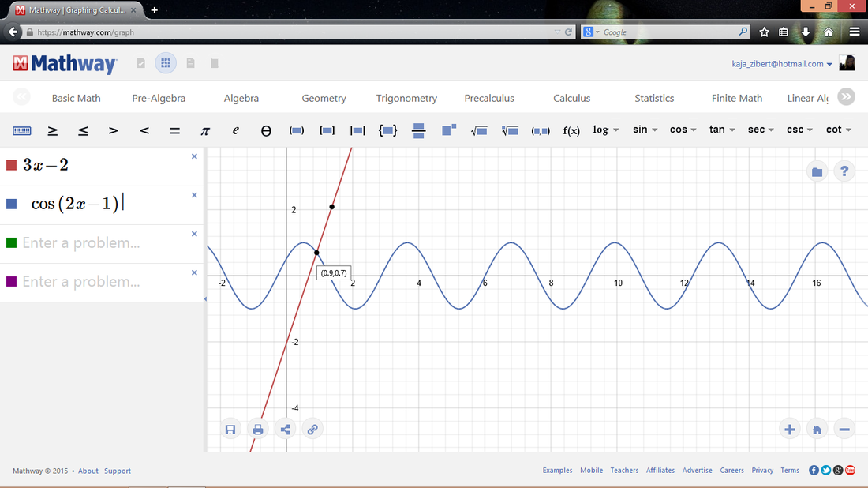The width and height of the screenshot is (868, 488).
Task: Print the graph using printer icon
Action: 257,430
